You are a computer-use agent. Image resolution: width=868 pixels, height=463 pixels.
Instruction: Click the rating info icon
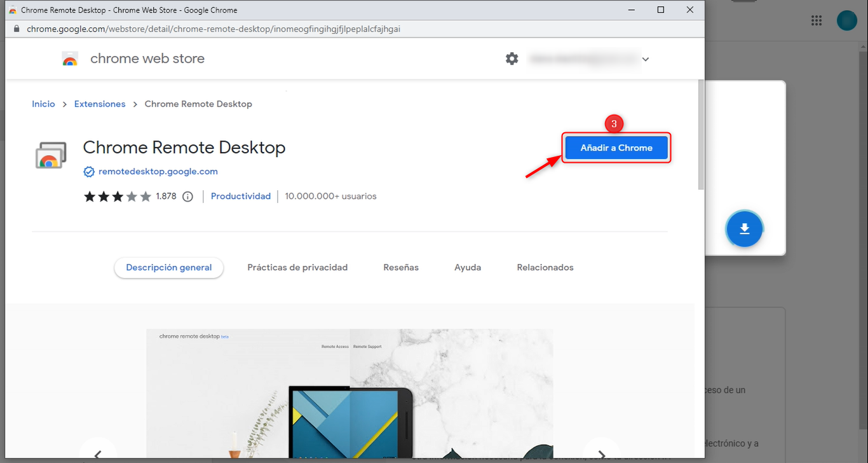tap(187, 197)
